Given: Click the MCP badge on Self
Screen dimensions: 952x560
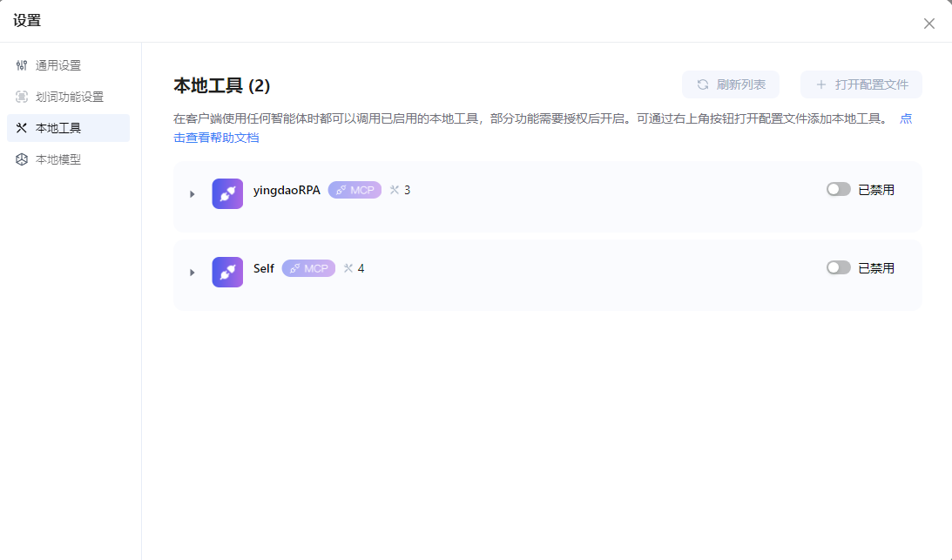Looking at the screenshot, I should (308, 268).
